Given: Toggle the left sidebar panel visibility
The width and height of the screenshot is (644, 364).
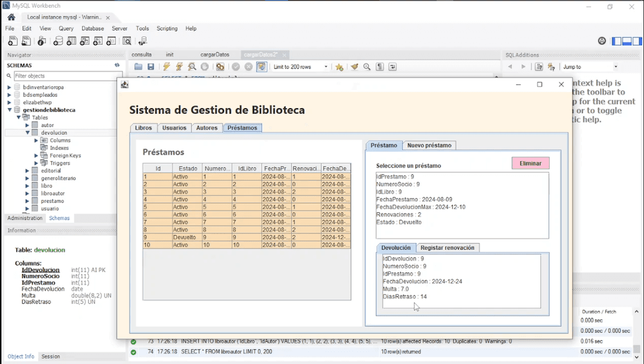Looking at the screenshot, I should click(617, 41).
